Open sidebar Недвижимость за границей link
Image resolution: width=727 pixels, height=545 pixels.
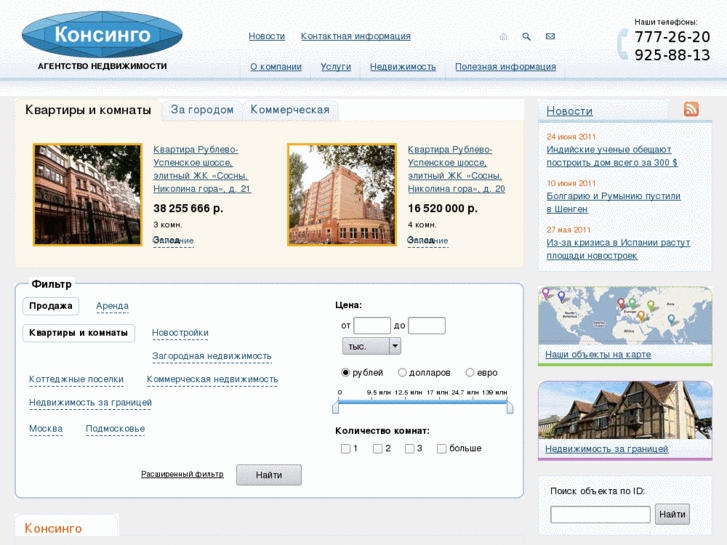tap(606, 449)
